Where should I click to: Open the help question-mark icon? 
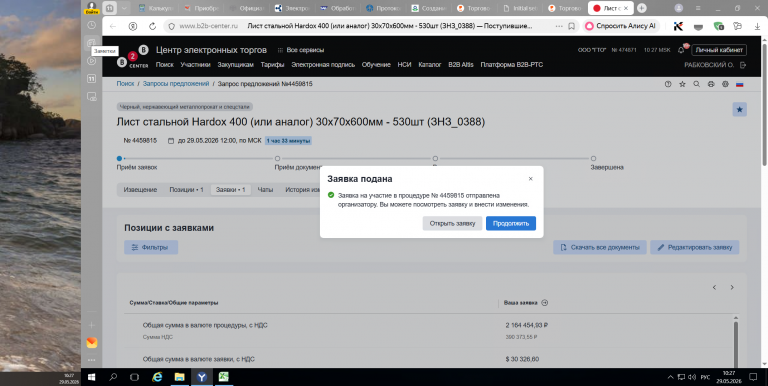tap(668, 84)
